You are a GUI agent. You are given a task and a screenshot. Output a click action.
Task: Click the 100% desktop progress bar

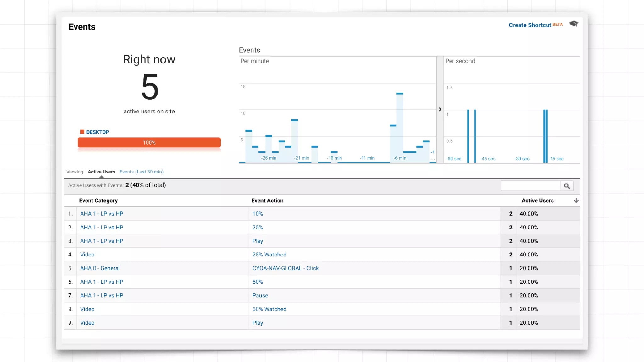tap(149, 143)
